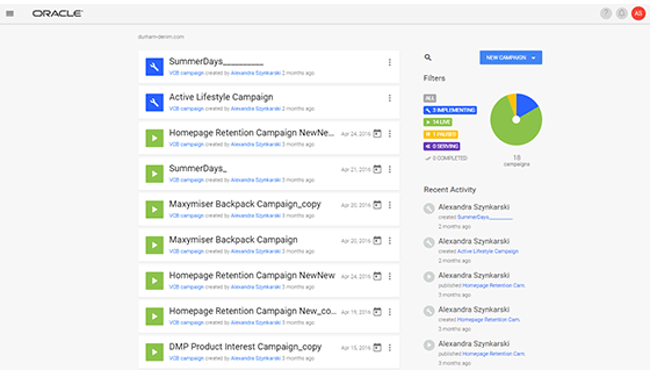Toggle the 3 Implementing filter
The height and width of the screenshot is (375, 650).
[x=450, y=110]
